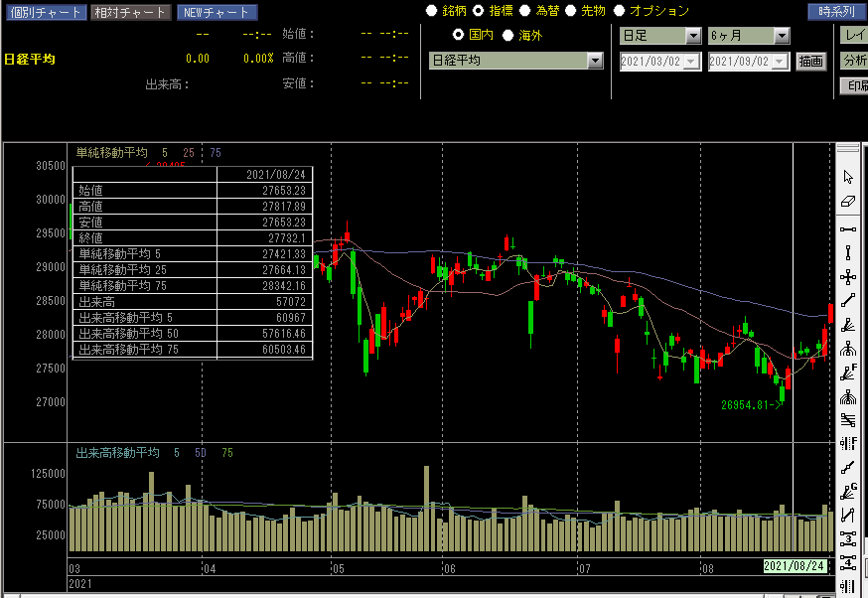Select the 為替 radio button
The height and width of the screenshot is (598, 868).
[526, 11]
